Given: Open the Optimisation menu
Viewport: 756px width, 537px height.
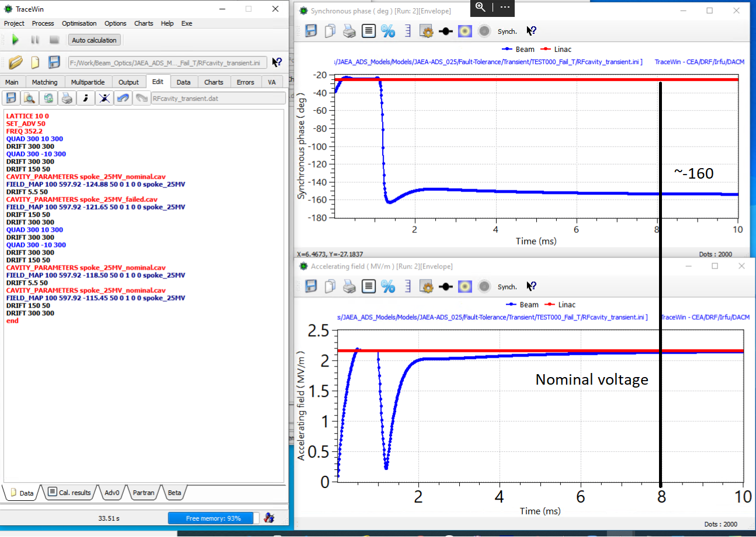Looking at the screenshot, I should (79, 23).
